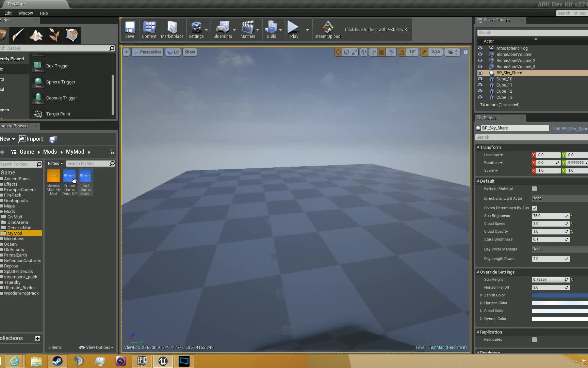Toggle rotation snapping in viewport toolbar
Image resolution: width=588 pixels, height=368 pixels.
point(402,52)
